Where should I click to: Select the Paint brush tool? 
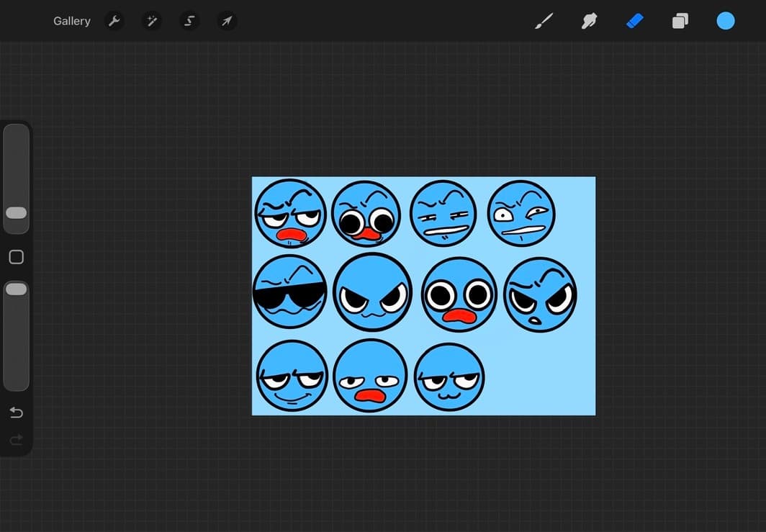(x=544, y=21)
